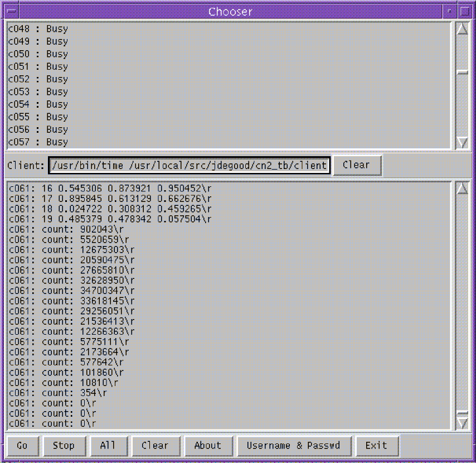Click the up arrow of output log scrollbar
This screenshot has width=476, height=463.
pyautogui.click(x=462, y=189)
